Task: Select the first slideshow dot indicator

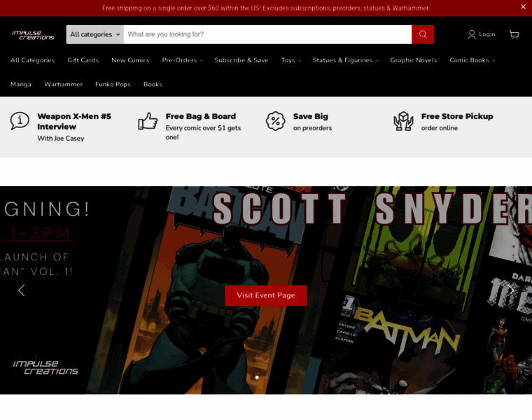Action: click(257, 377)
